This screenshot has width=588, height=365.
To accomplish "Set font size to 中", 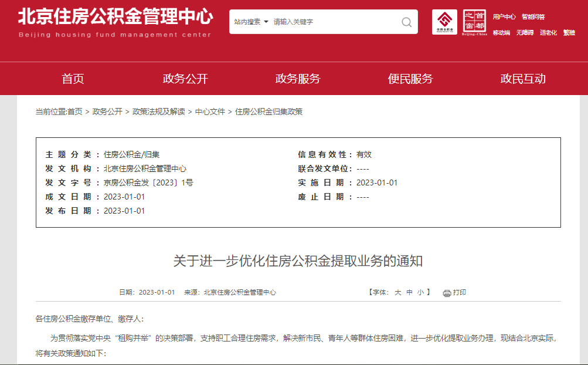I will pos(410,292).
